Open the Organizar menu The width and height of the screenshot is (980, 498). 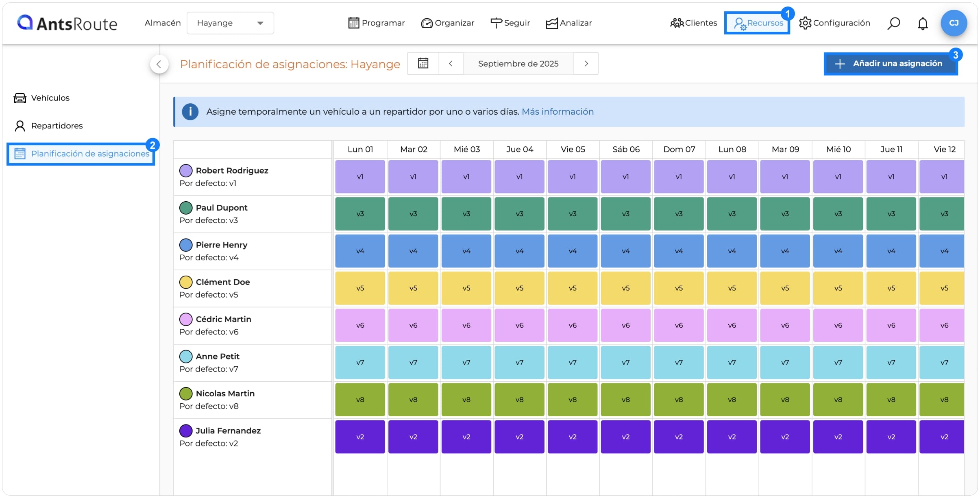(x=448, y=23)
